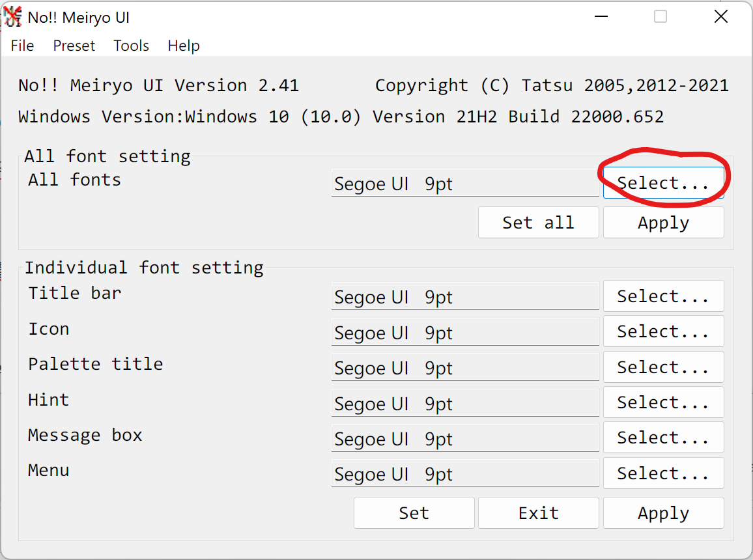Viewport: 753px width, 560px height.
Task: Choose Select... for Message box font
Action: coord(663,438)
